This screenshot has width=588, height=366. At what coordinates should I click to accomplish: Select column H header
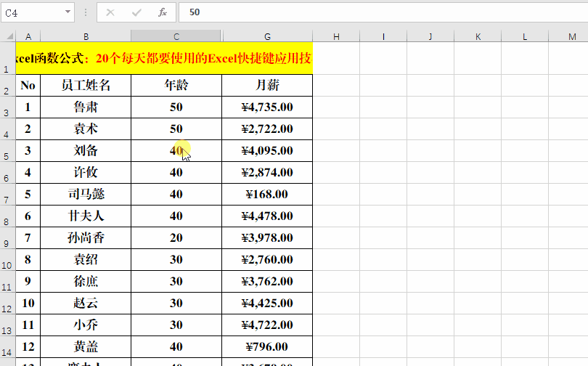336,36
